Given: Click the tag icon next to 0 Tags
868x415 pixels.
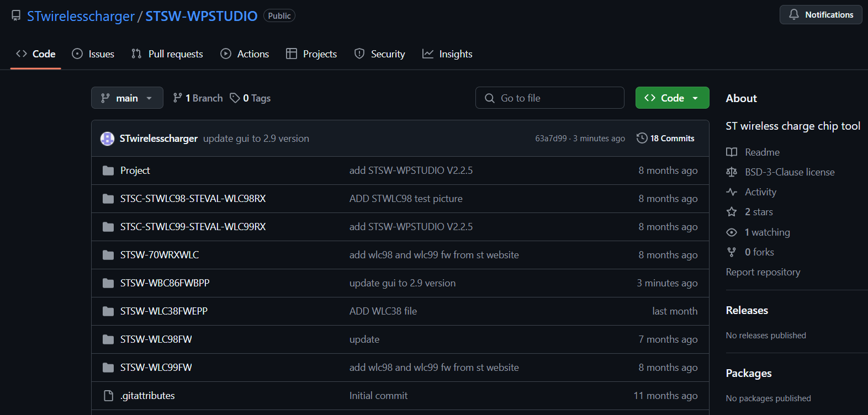Looking at the screenshot, I should (235, 98).
